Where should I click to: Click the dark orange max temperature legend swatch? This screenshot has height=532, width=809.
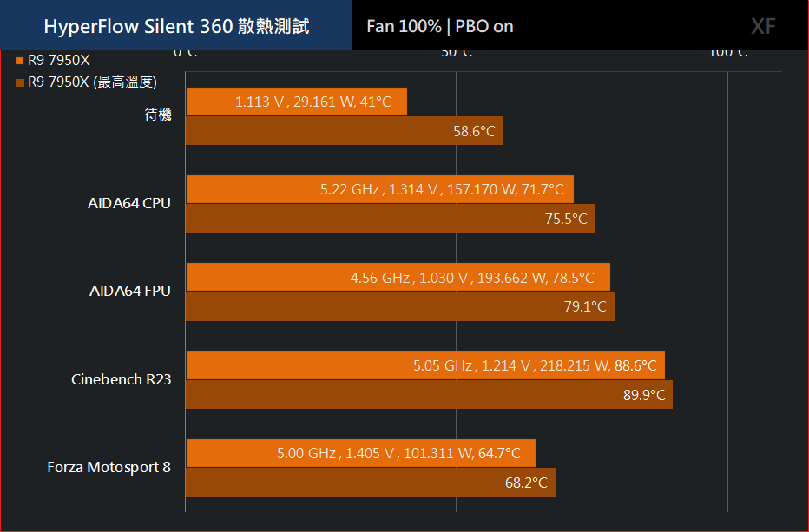click(20, 82)
